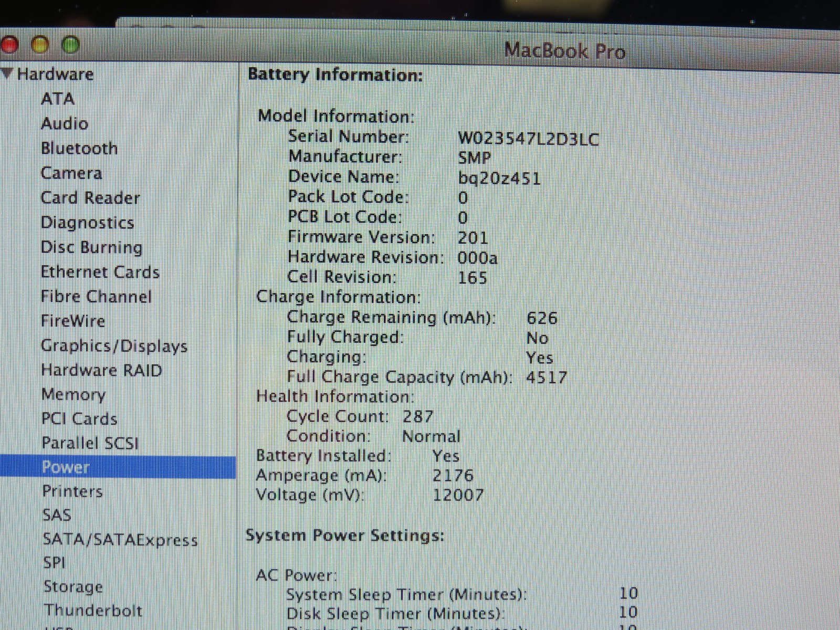
Task: Open the PCI Cards entry
Action: tap(79, 419)
